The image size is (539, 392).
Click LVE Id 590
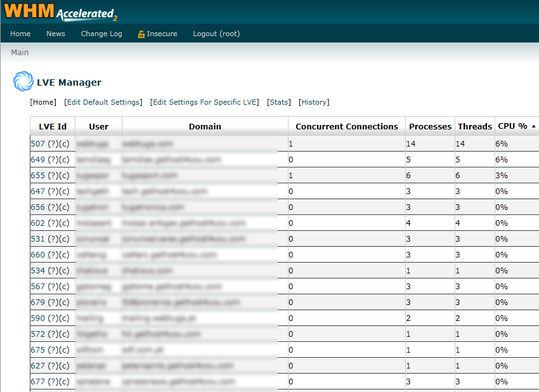pos(38,318)
